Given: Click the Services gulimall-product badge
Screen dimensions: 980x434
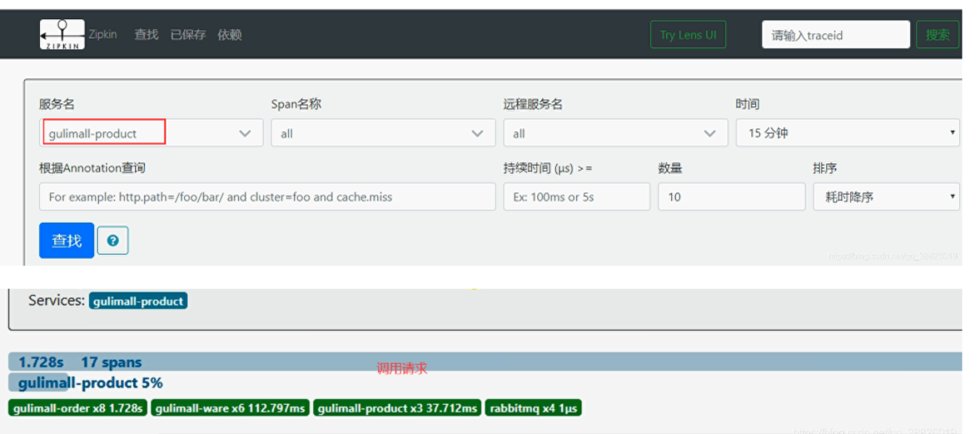Looking at the screenshot, I should [x=138, y=301].
